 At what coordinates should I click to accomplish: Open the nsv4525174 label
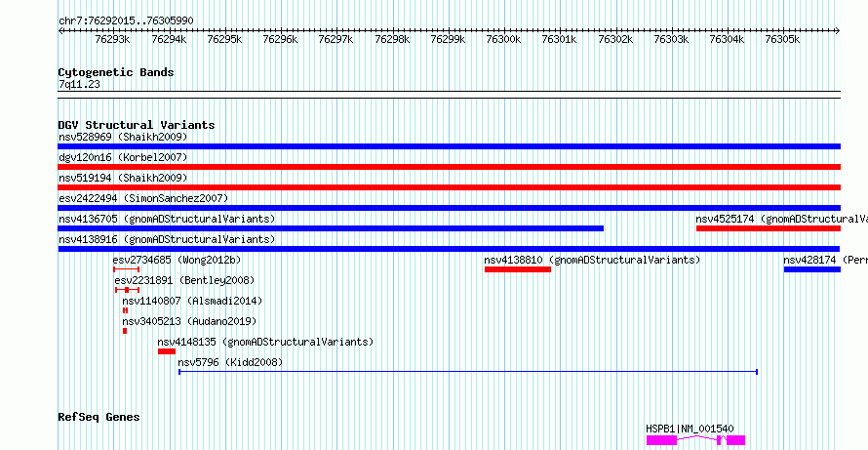[781, 219]
